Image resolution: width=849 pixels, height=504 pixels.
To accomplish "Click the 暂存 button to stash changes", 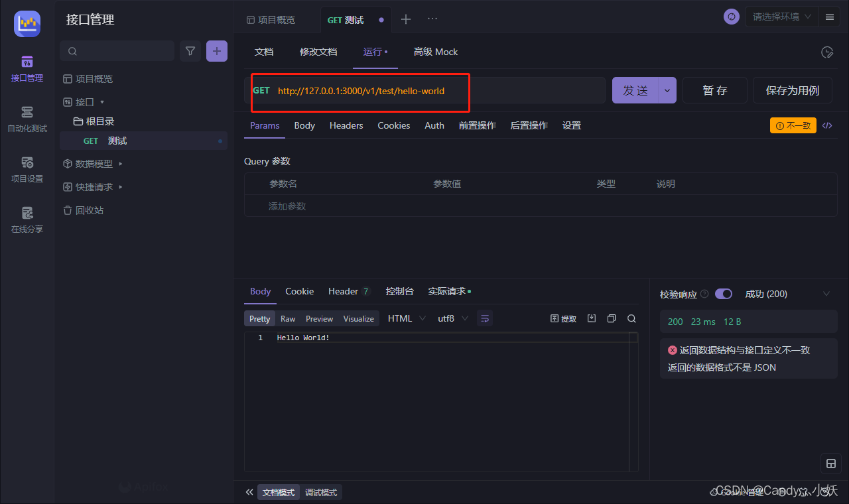I will 714,90.
